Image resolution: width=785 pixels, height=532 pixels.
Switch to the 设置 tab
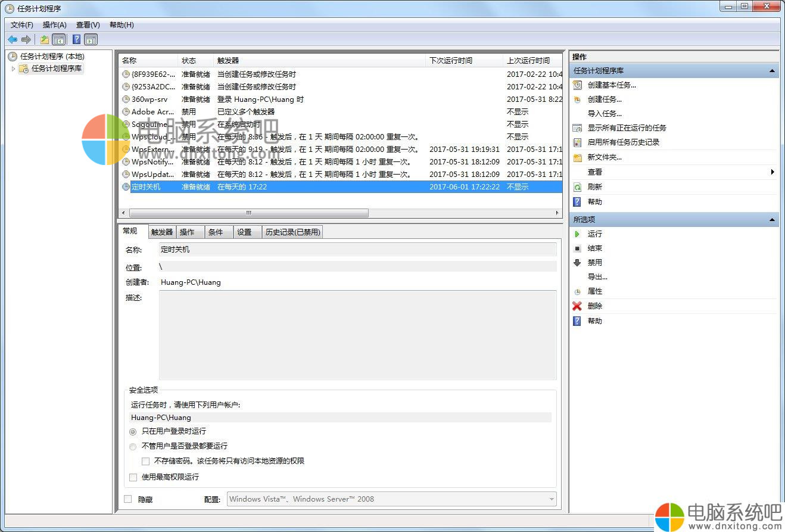tap(247, 232)
